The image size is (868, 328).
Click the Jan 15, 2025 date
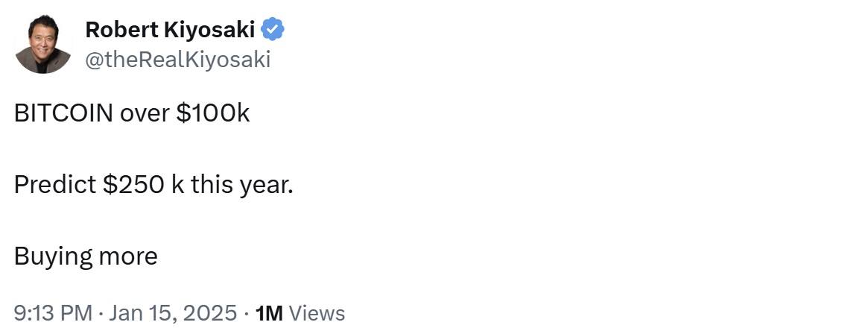coord(173,313)
